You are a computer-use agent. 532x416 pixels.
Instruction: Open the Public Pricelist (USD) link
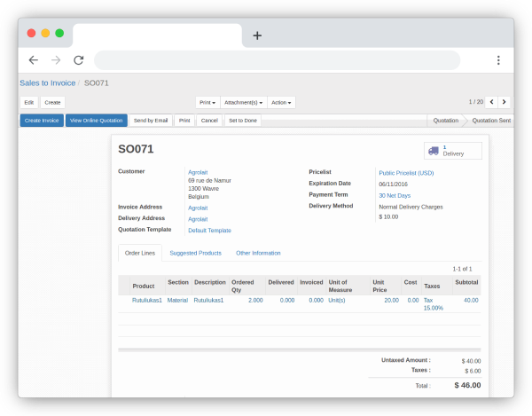click(x=406, y=173)
